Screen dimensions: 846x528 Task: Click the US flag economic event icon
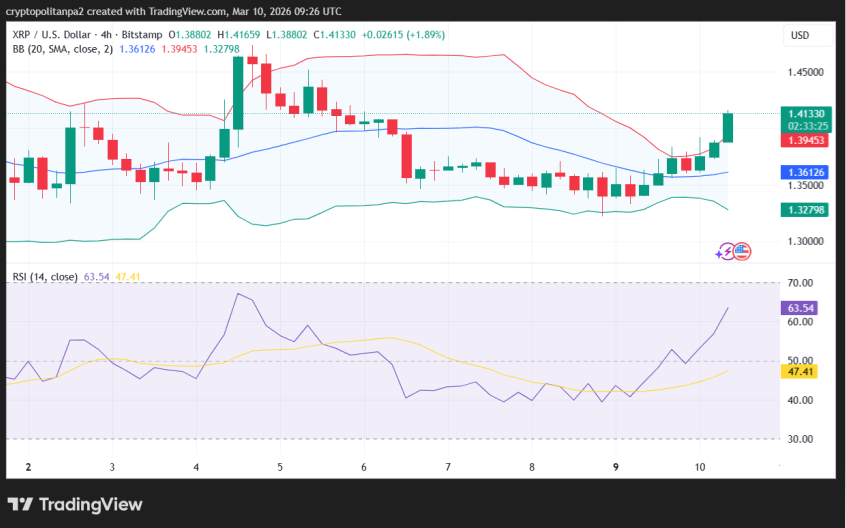pos(742,252)
